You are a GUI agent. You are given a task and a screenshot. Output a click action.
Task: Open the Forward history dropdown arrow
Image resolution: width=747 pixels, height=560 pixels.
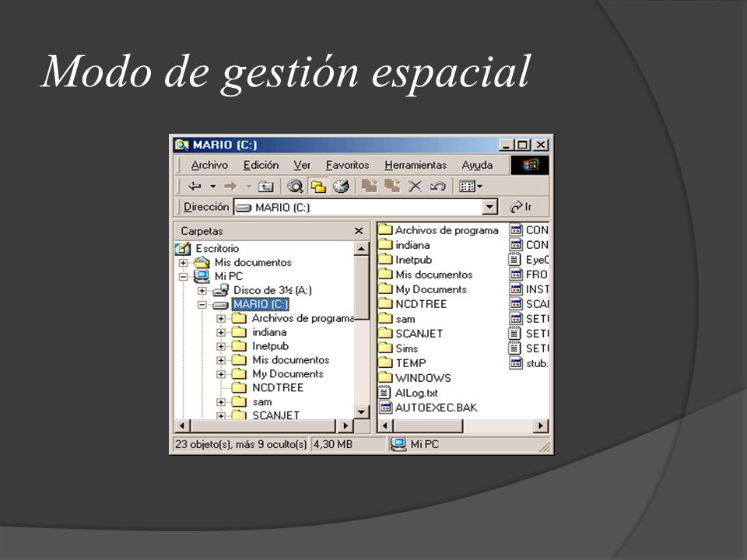[249, 186]
